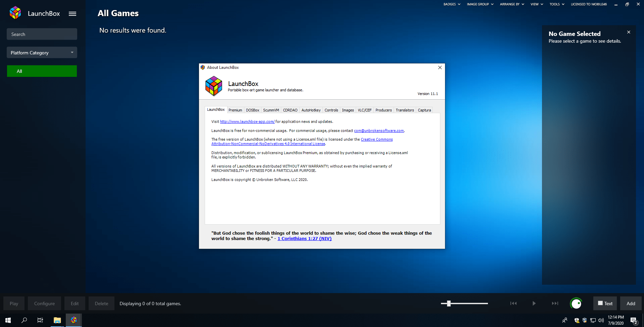Switch to the DOSBox tab
The image size is (644, 327).
coord(253,110)
